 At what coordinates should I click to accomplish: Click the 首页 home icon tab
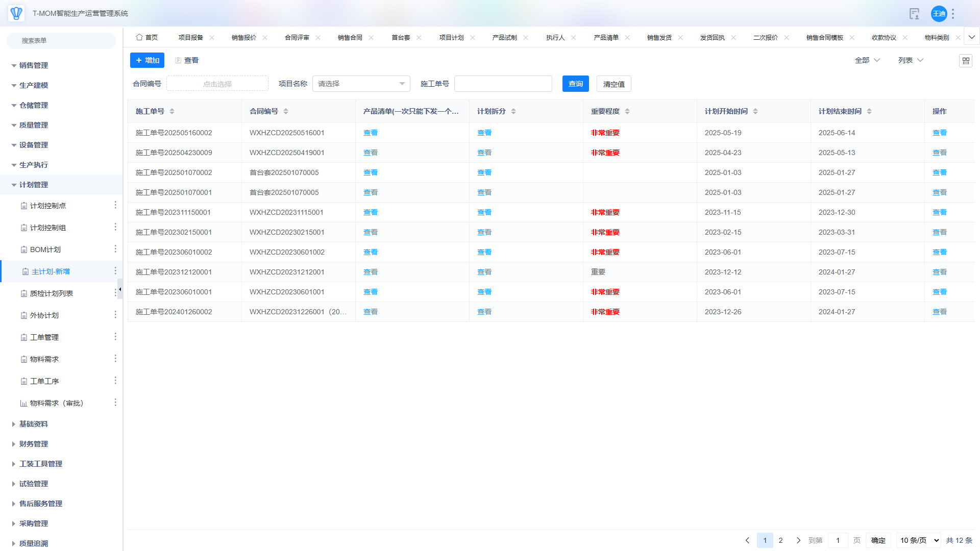pyautogui.click(x=147, y=38)
